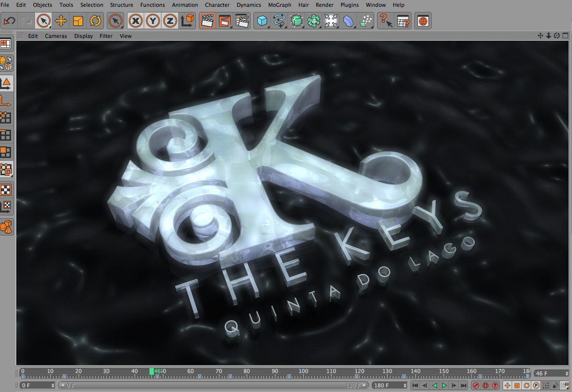Viewport: 572px width, 392px height.
Task: Render the active view clapperboard icon
Action: pyautogui.click(x=207, y=21)
